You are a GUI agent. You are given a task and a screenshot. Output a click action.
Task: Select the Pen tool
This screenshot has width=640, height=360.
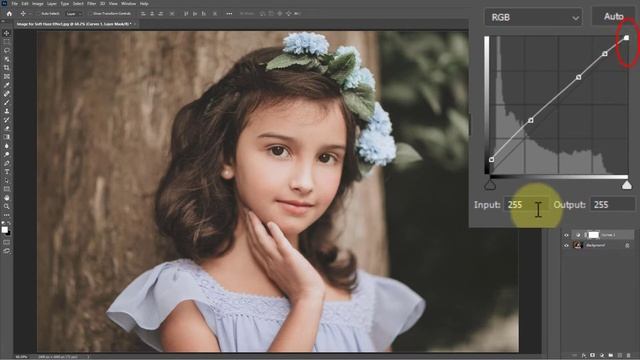[x=7, y=163]
